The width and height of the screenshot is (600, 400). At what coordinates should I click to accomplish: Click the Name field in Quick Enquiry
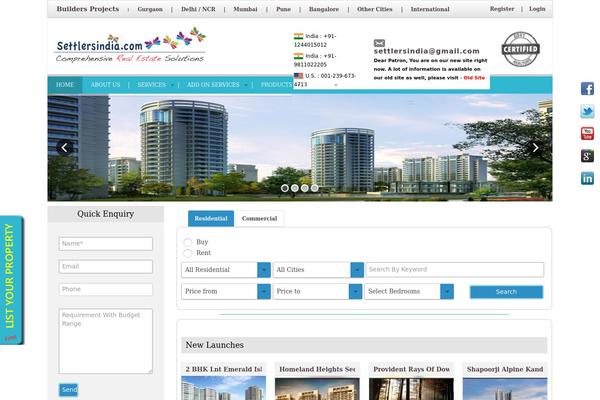tap(106, 244)
